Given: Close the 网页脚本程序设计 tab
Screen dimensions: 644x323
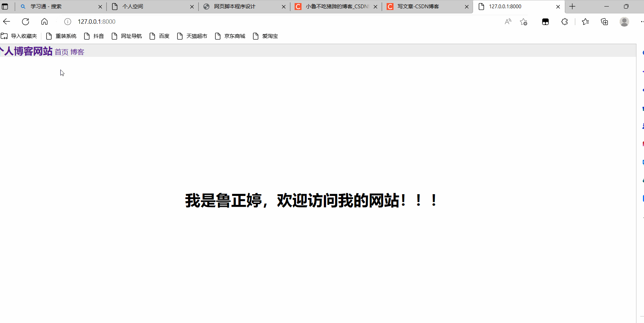Looking at the screenshot, I should pos(284,7).
